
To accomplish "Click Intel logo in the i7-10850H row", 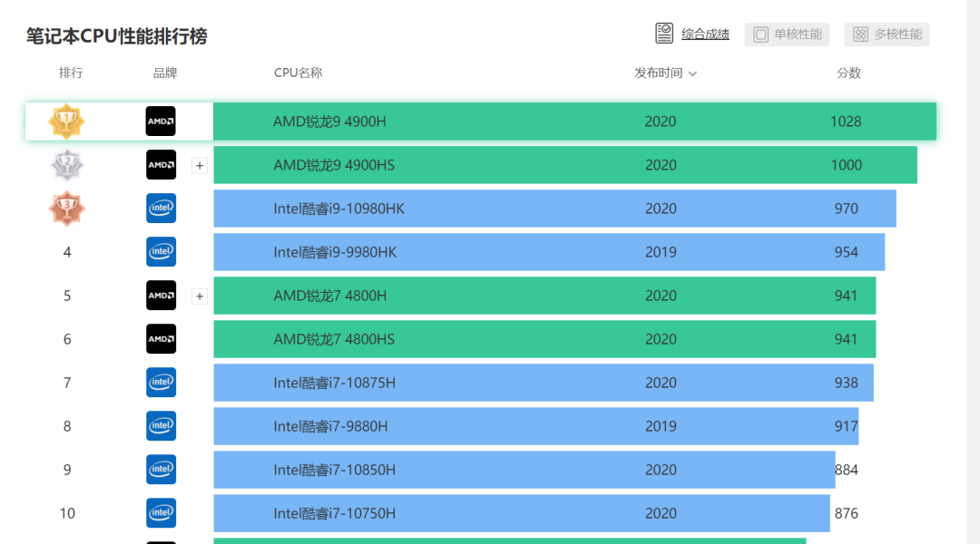I will 161,470.
